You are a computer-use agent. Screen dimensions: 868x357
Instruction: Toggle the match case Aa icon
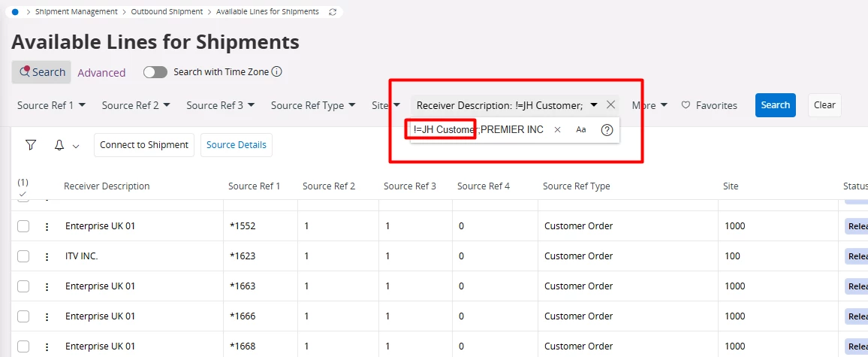click(x=581, y=130)
